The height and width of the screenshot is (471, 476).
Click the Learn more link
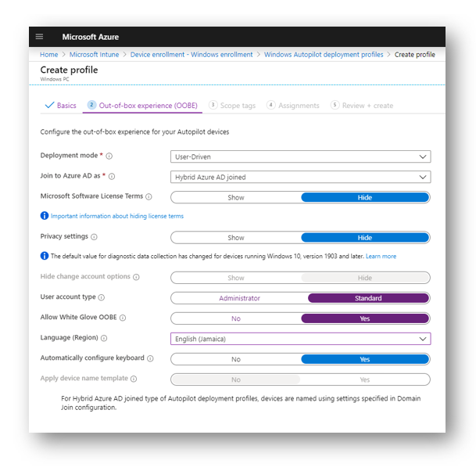point(381,256)
